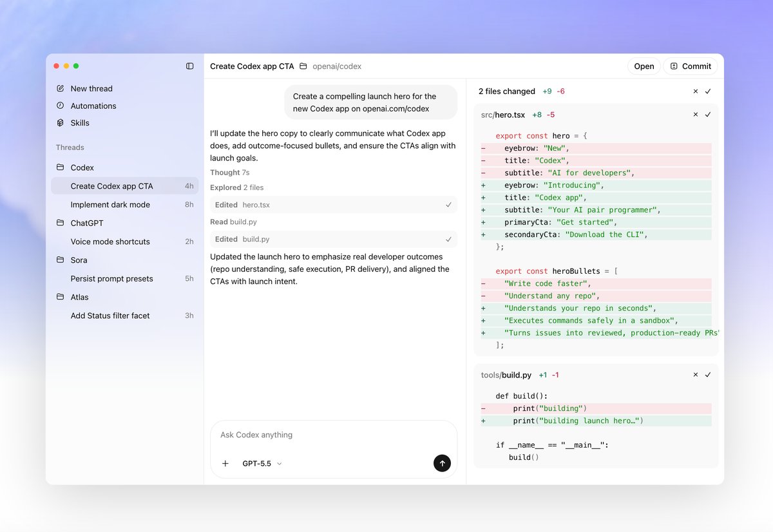Select the Voice mode shortcuts thread
The height and width of the screenshot is (532, 773).
pyautogui.click(x=125, y=242)
